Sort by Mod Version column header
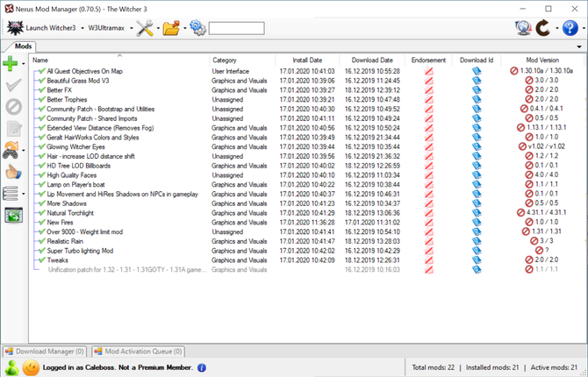Viewport: 588px width, 377px height. [x=542, y=60]
